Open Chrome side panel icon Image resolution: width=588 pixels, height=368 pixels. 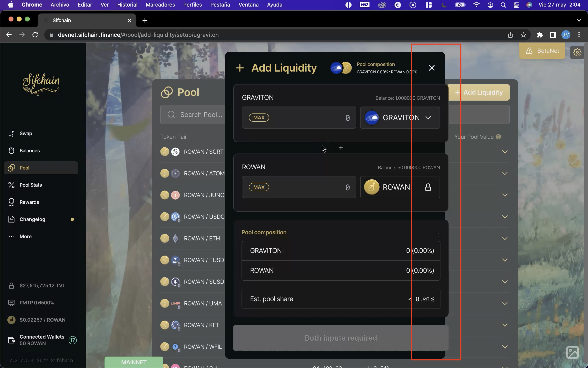tap(553, 35)
